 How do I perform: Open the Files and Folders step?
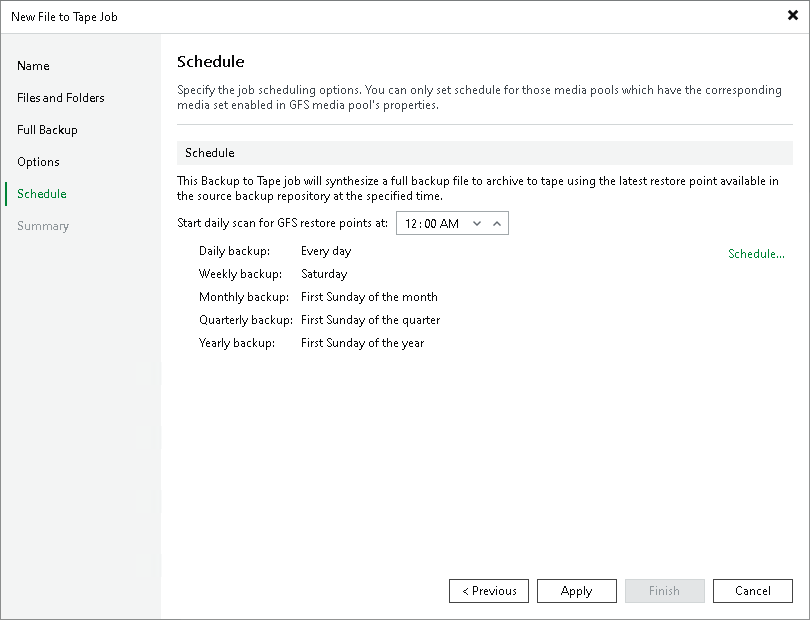(x=60, y=98)
